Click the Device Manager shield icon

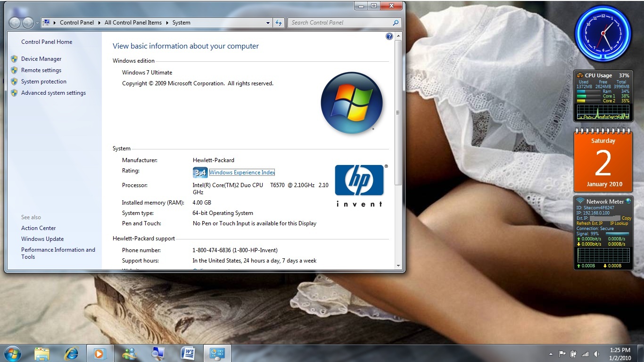tap(14, 59)
